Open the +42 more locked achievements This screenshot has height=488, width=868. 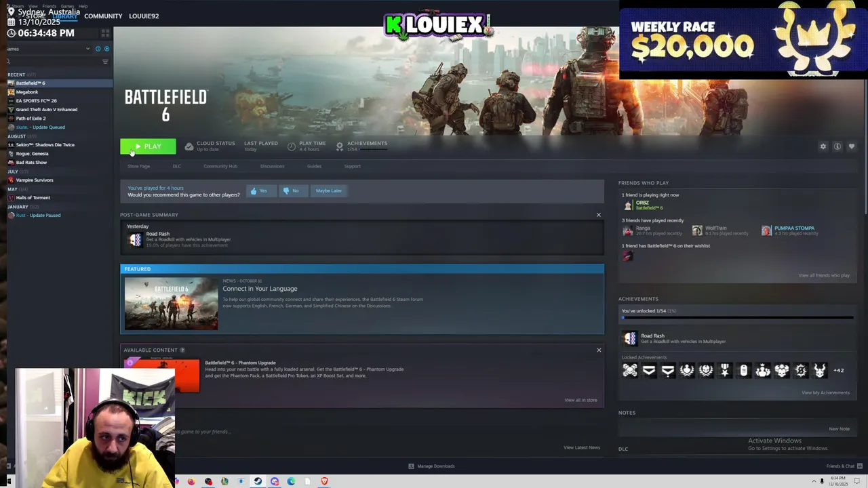pos(839,371)
